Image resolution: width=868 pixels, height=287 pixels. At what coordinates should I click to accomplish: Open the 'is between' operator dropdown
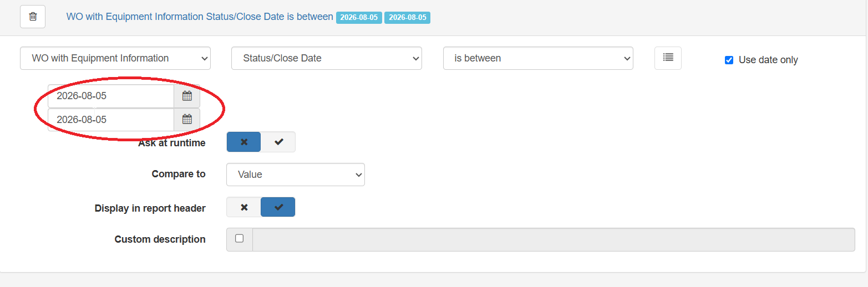538,58
